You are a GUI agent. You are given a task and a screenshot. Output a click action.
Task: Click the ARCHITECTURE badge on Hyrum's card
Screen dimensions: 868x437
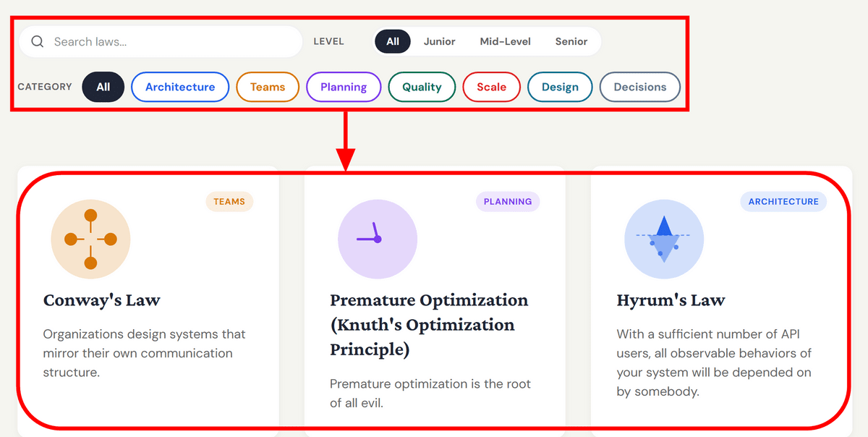click(783, 202)
